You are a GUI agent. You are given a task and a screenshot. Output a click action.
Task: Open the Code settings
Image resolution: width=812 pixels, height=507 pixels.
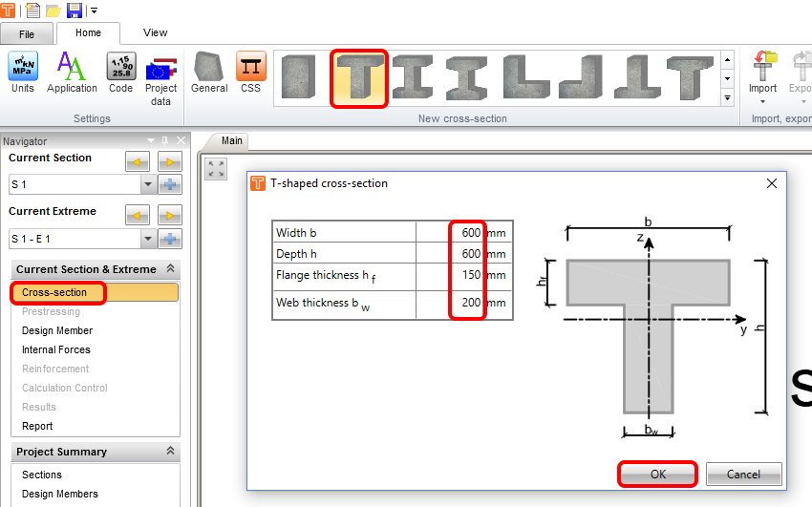121,73
